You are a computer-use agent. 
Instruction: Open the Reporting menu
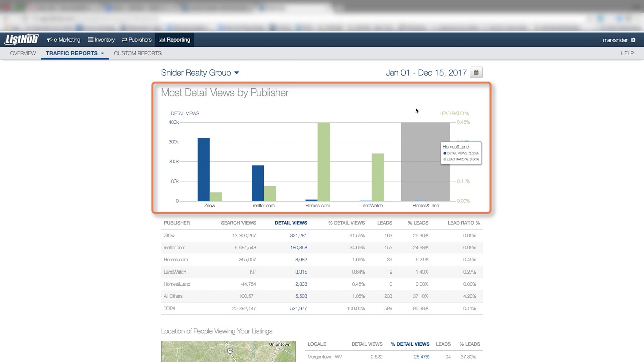coord(175,40)
